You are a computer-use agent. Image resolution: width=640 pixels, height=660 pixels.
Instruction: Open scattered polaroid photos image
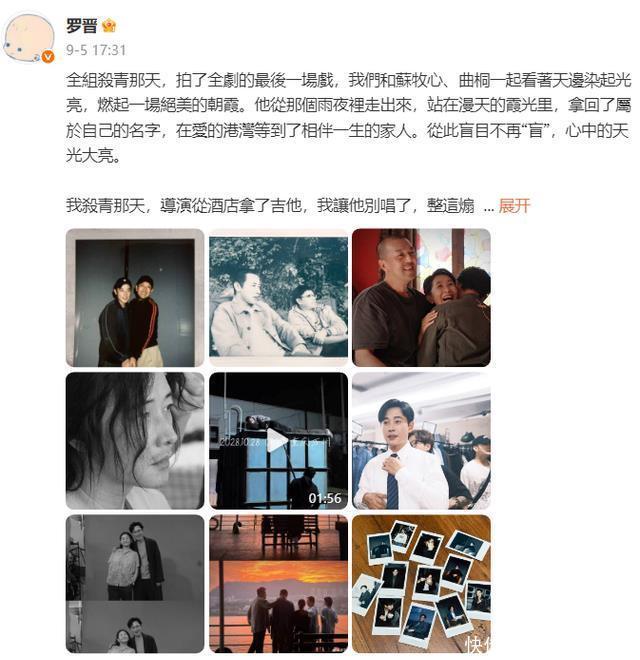pyautogui.click(x=421, y=584)
